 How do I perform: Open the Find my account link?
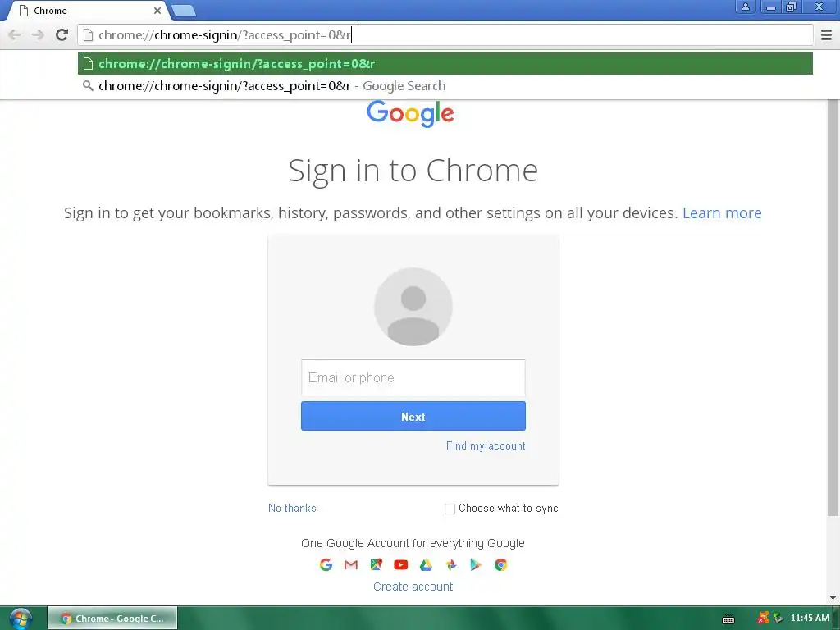pos(486,445)
